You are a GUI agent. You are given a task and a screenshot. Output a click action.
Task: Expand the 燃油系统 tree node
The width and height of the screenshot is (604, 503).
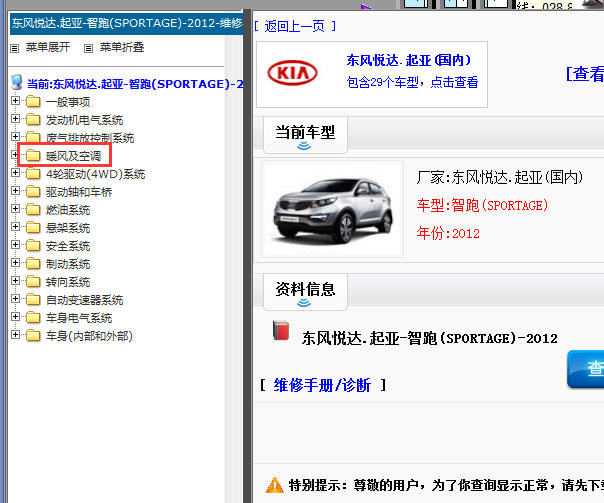[15, 209]
